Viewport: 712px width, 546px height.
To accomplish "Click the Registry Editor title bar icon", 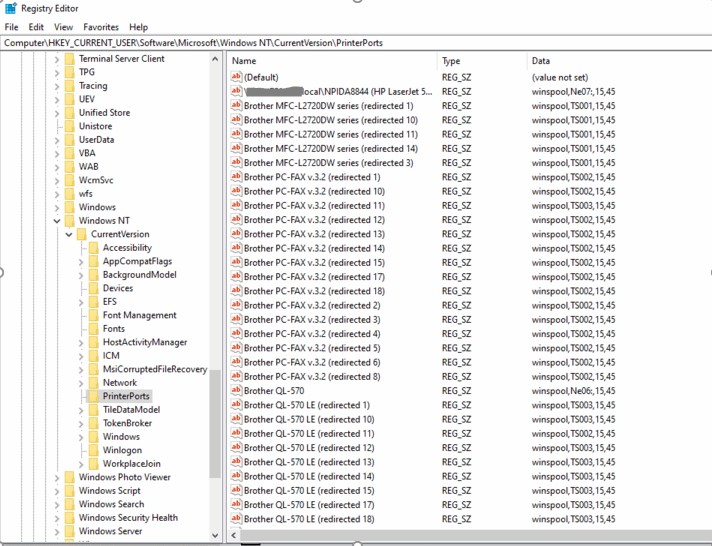I will 10,9.
